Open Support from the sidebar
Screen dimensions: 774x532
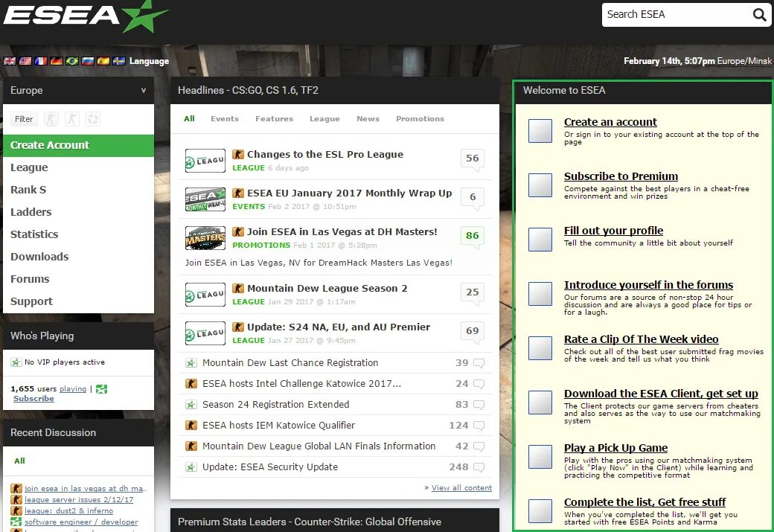(31, 301)
